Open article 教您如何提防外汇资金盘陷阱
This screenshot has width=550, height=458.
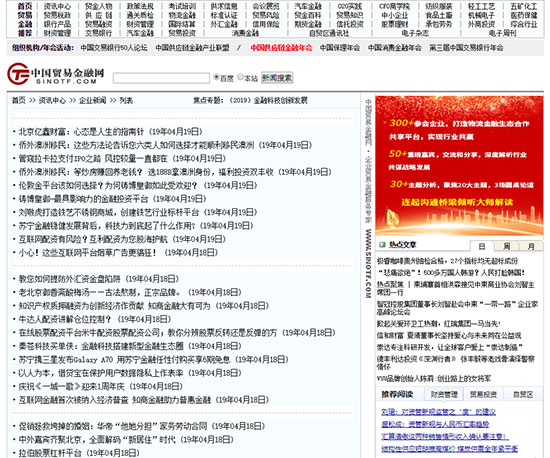click(69, 279)
